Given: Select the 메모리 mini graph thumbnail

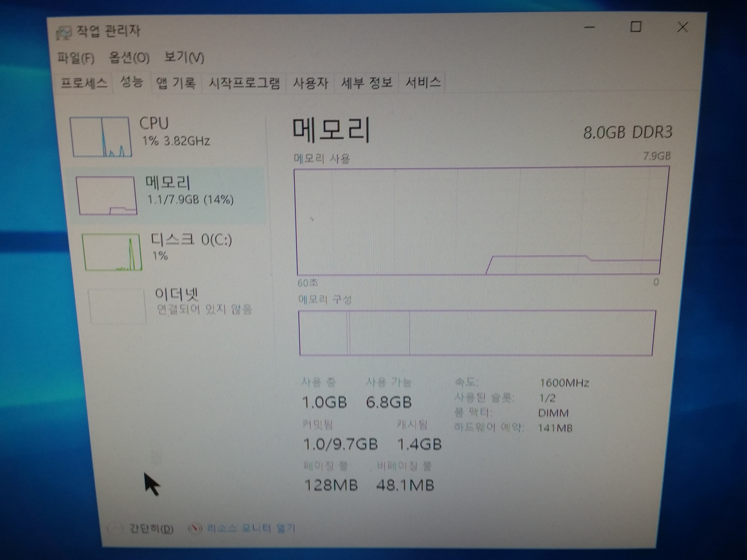Looking at the screenshot, I should click(107, 195).
